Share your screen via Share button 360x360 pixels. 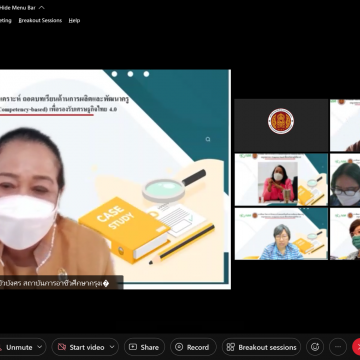pos(144,347)
